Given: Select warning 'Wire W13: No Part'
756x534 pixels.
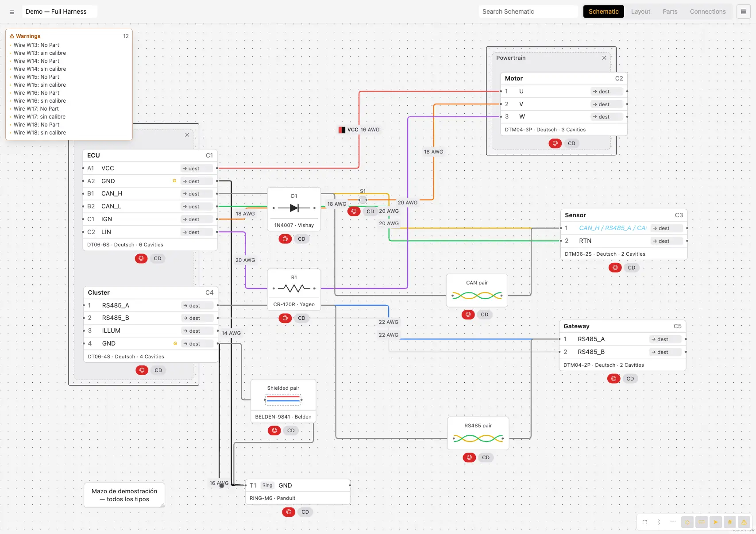Looking at the screenshot, I should (x=36, y=45).
